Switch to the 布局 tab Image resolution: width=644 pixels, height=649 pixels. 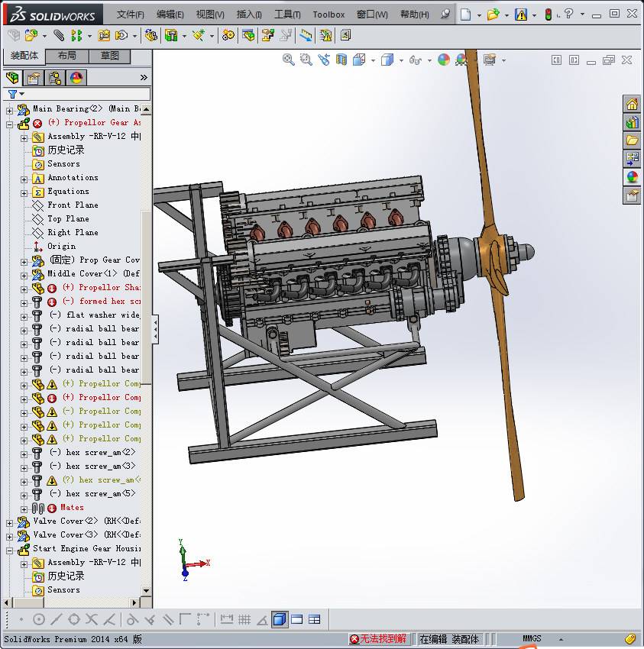(66, 57)
